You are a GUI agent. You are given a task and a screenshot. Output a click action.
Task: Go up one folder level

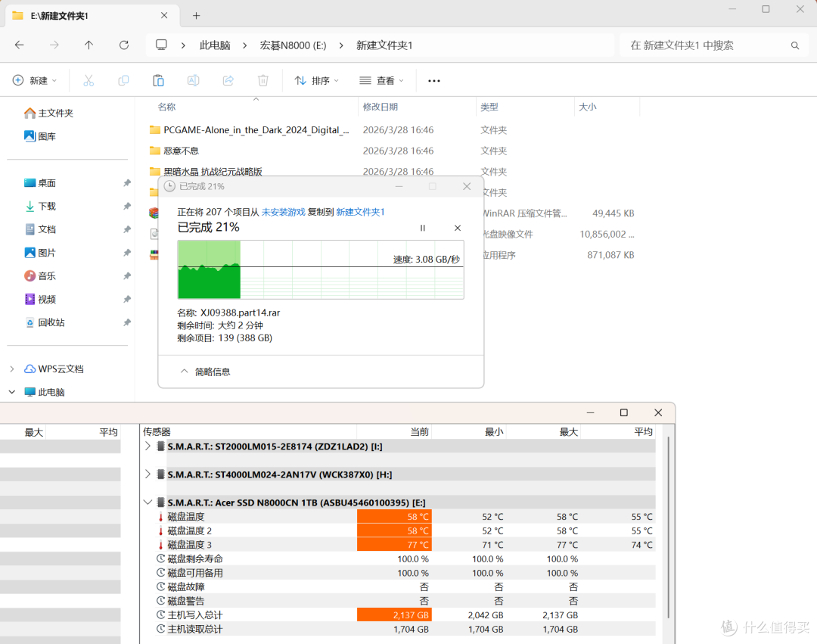(89, 45)
